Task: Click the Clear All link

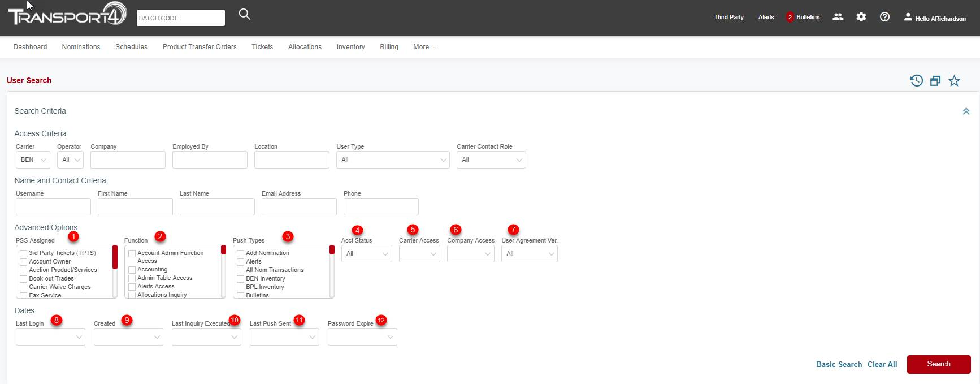Action: [882, 364]
